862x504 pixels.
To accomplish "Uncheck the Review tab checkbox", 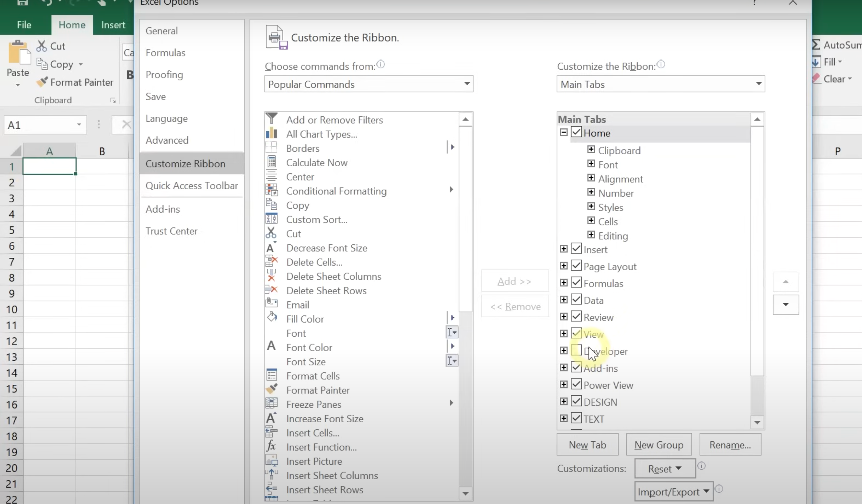I will [576, 317].
